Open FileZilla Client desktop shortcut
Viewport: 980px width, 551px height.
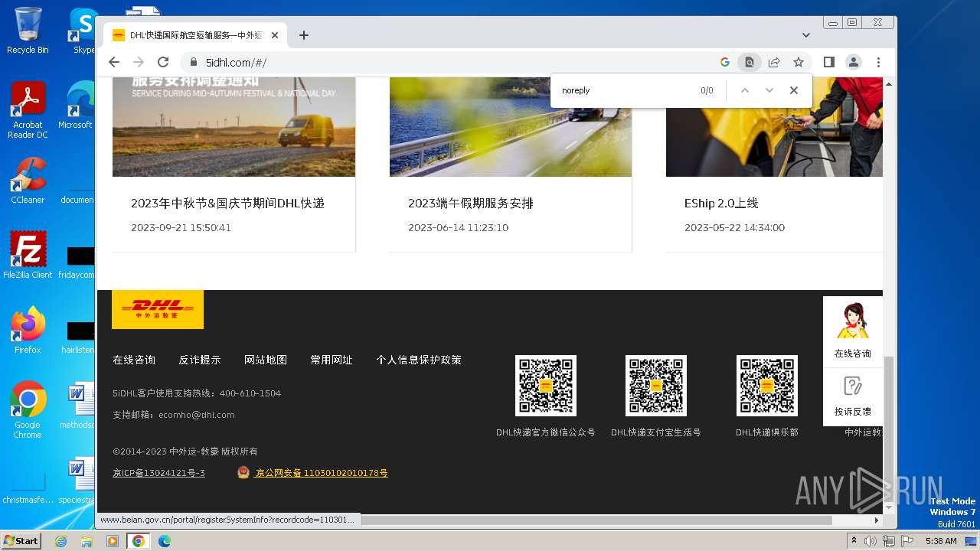[28, 255]
